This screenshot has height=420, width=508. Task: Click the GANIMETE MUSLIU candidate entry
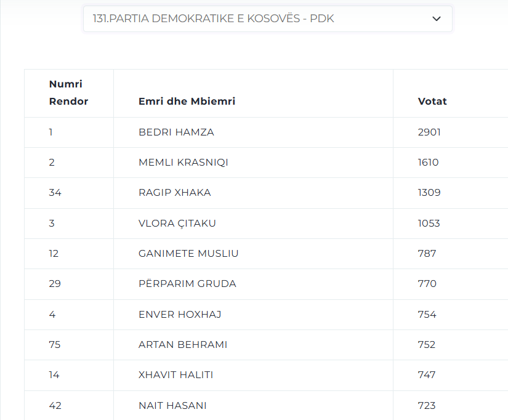tap(188, 254)
